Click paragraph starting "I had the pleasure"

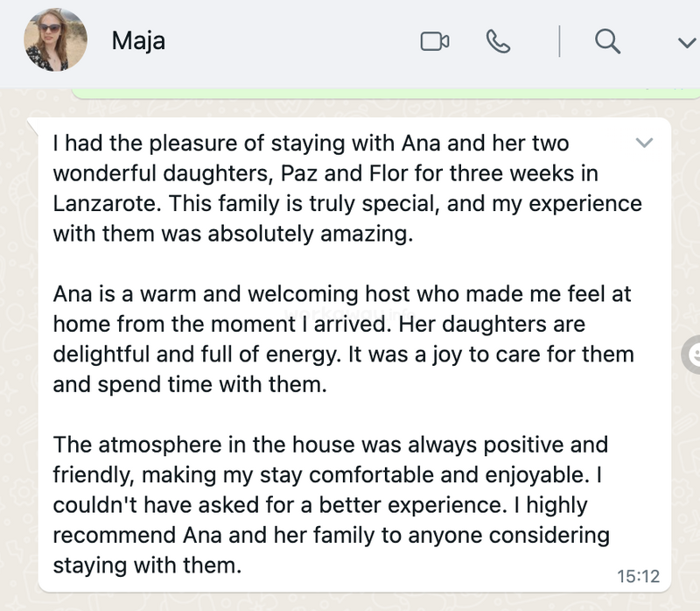pos(347,188)
